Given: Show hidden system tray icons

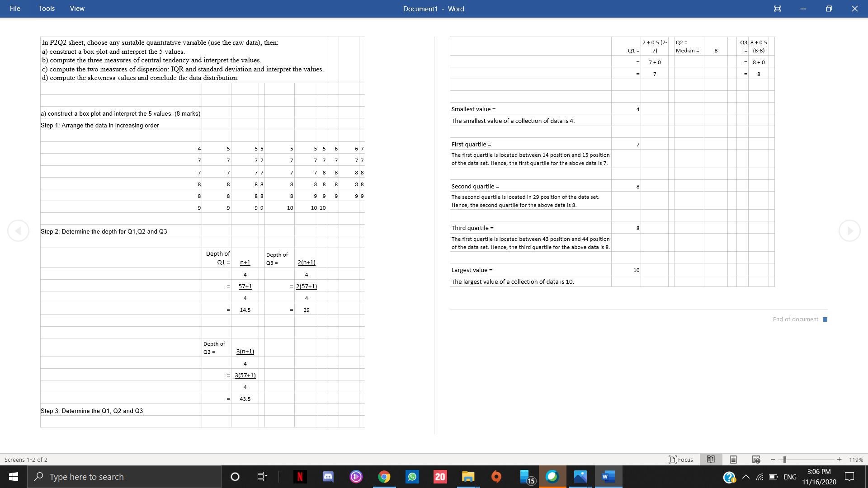Looking at the screenshot, I should pyautogui.click(x=746, y=477).
